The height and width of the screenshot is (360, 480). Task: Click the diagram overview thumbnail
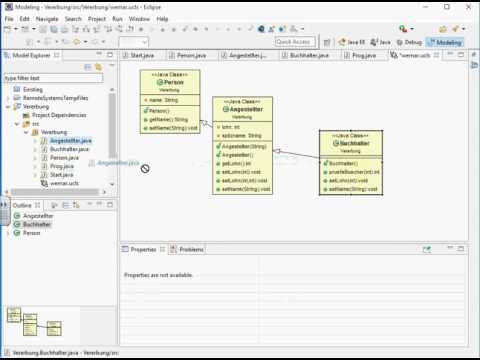[34, 322]
